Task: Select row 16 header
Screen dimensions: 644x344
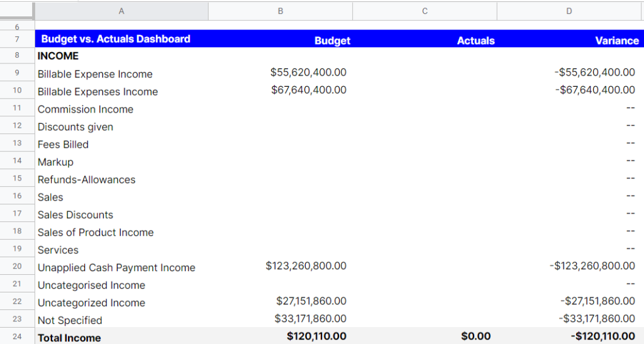Action: [x=17, y=196]
